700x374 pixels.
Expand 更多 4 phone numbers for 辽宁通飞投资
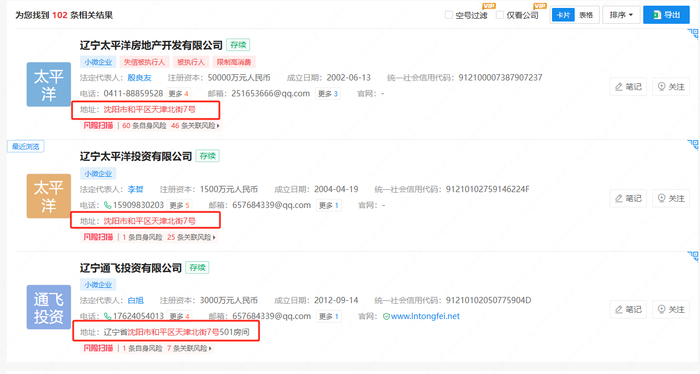coord(179,316)
